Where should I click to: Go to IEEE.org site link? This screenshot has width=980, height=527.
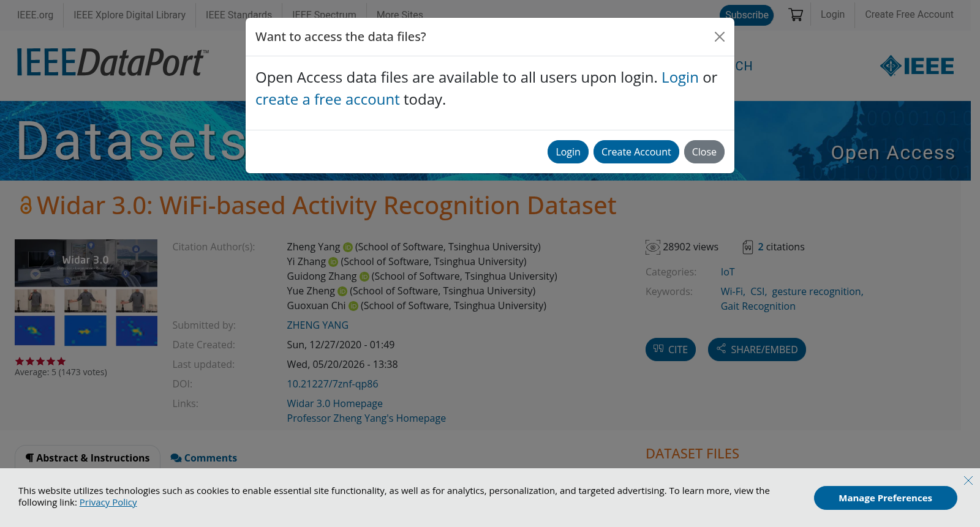35,15
